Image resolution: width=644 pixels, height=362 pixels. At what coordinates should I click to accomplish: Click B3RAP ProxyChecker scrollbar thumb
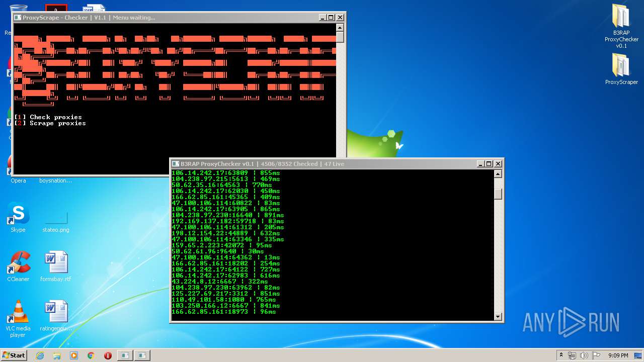(498, 194)
